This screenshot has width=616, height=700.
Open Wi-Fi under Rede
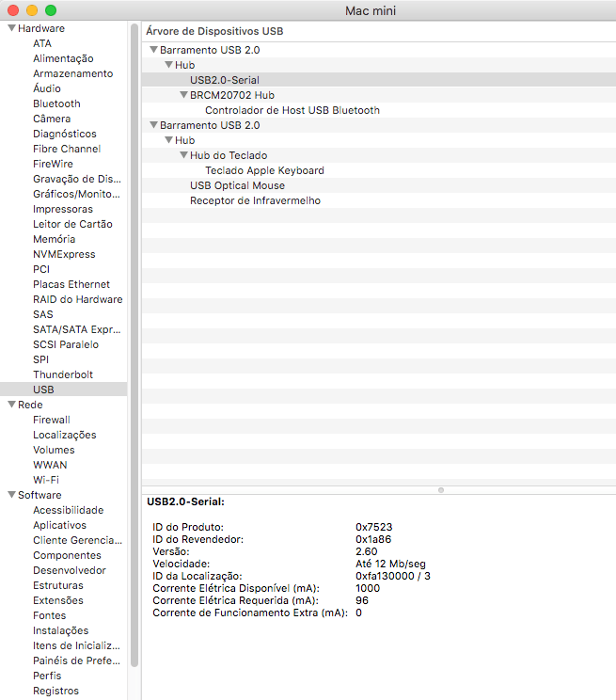pyautogui.click(x=45, y=480)
